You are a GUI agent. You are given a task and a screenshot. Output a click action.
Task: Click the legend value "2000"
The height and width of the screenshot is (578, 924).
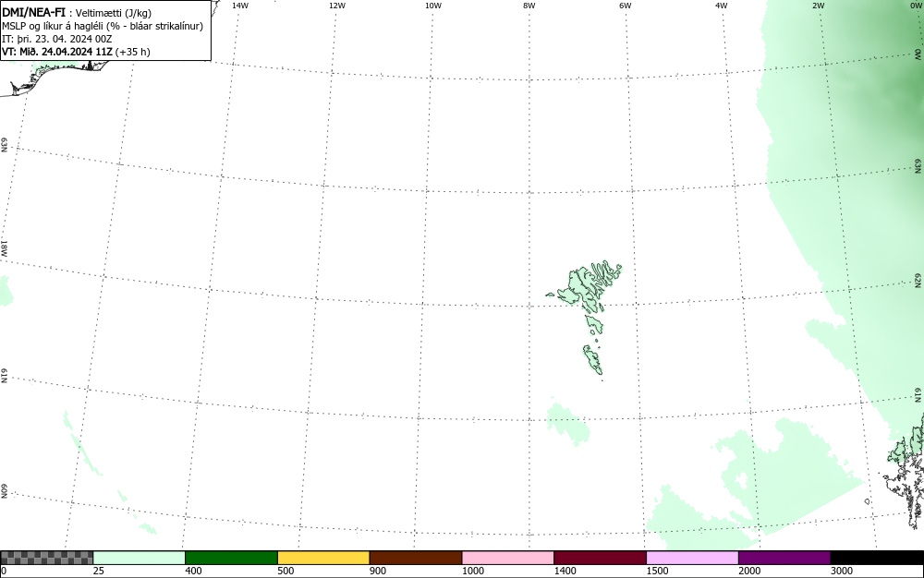[749, 571]
